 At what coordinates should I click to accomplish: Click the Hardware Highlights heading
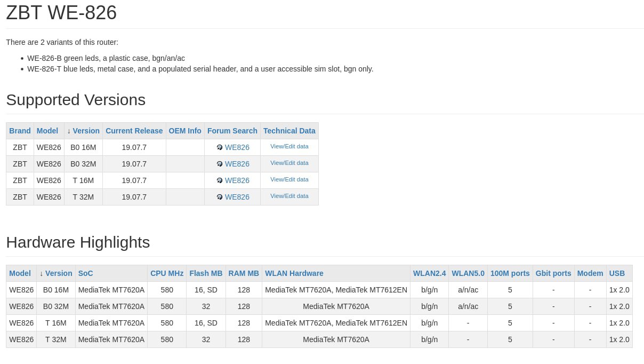78,242
